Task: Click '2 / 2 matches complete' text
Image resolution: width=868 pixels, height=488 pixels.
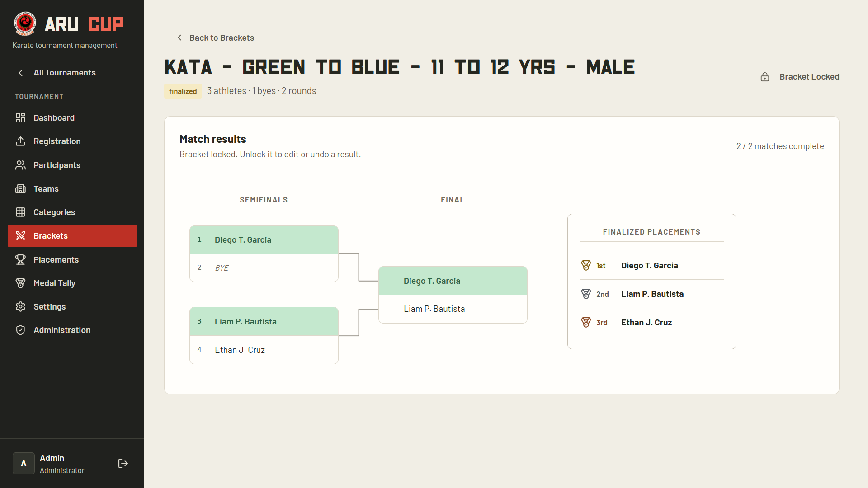Action: [780, 146]
